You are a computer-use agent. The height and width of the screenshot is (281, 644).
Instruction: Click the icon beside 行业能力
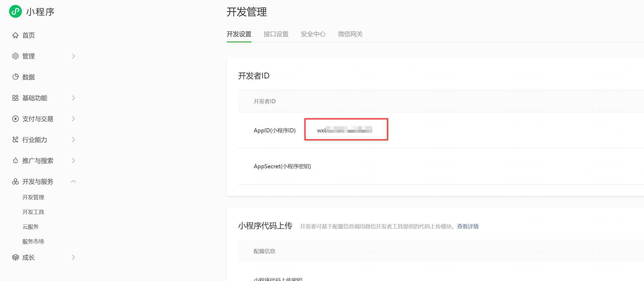click(x=15, y=140)
